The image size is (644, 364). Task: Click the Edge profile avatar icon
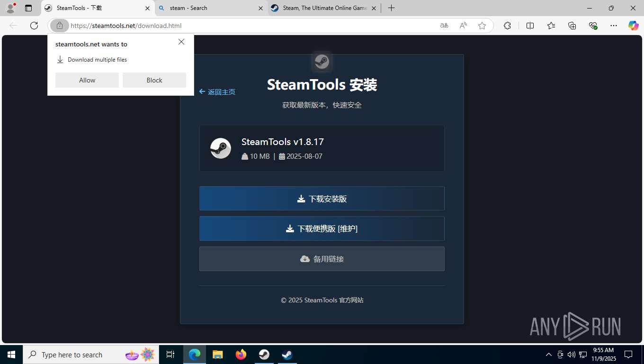[10, 8]
